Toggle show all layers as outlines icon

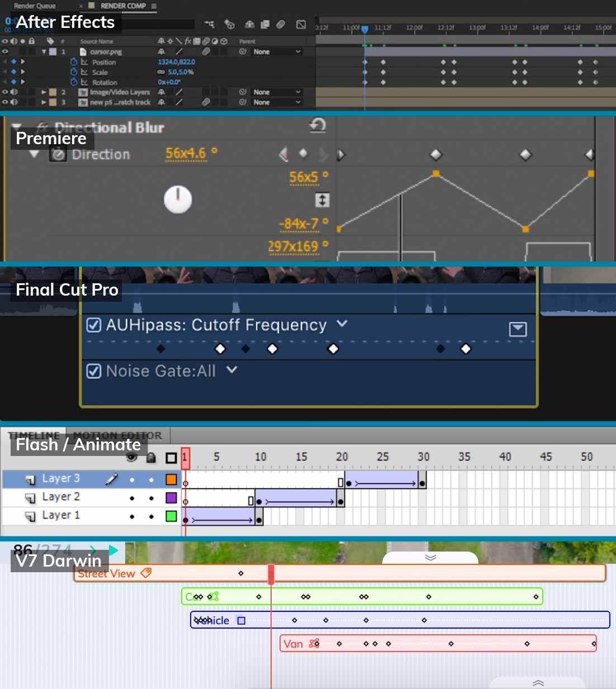click(x=171, y=458)
